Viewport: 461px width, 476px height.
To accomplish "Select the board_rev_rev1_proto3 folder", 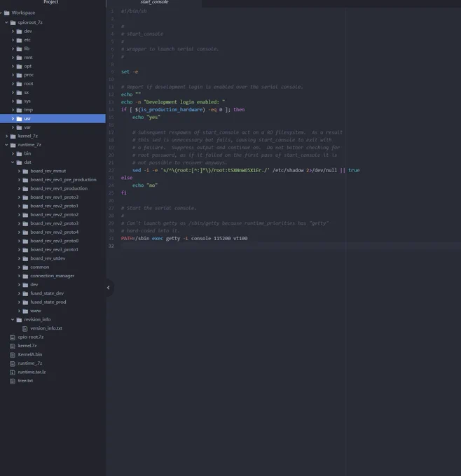I will [55, 197].
